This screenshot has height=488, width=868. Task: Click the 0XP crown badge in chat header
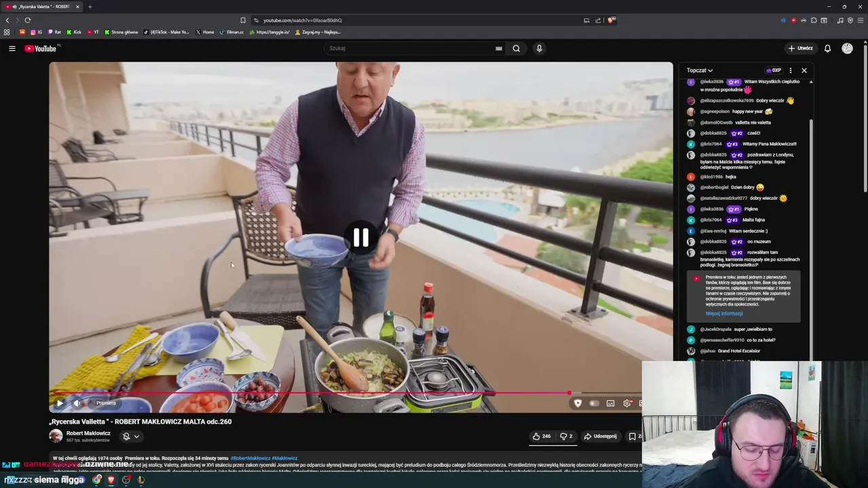[x=774, y=70]
